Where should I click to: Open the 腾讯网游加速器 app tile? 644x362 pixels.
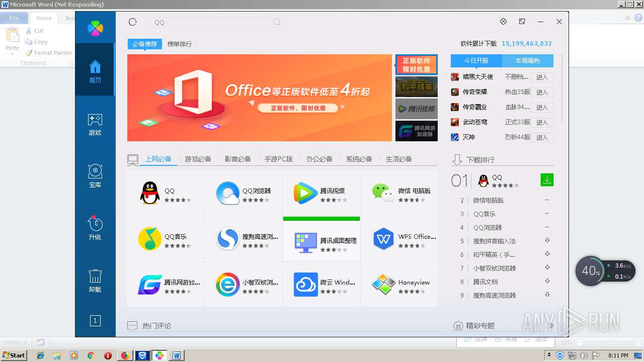coord(166,285)
